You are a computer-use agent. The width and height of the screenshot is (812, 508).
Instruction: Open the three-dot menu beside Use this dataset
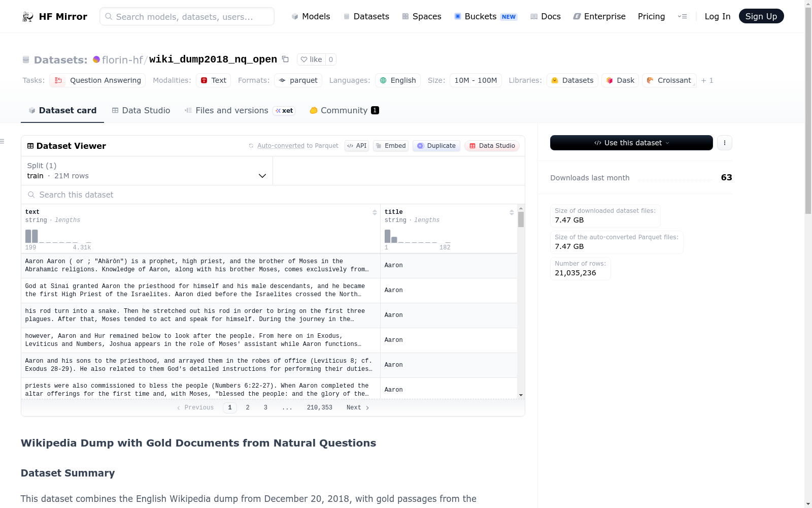(x=725, y=143)
